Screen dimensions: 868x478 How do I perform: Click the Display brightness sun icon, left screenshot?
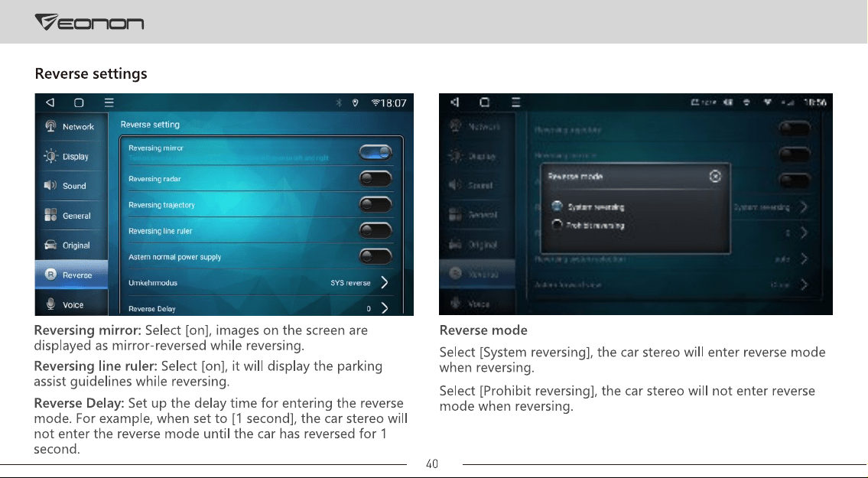coord(50,156)
